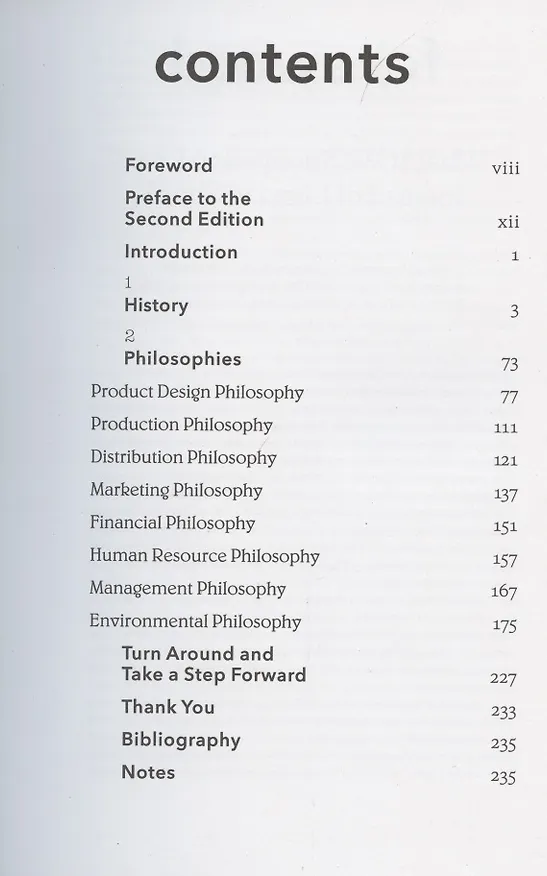Select Turn Around and Take a Step Forward
This screenshot has width=547, height=876.
coord(214,664)
